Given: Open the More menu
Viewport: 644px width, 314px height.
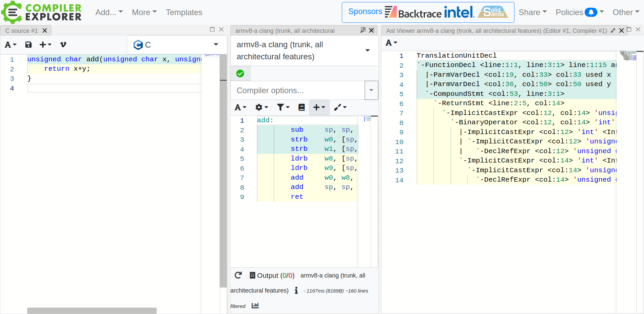Looking at the screenshot, I should coord(144,12).
